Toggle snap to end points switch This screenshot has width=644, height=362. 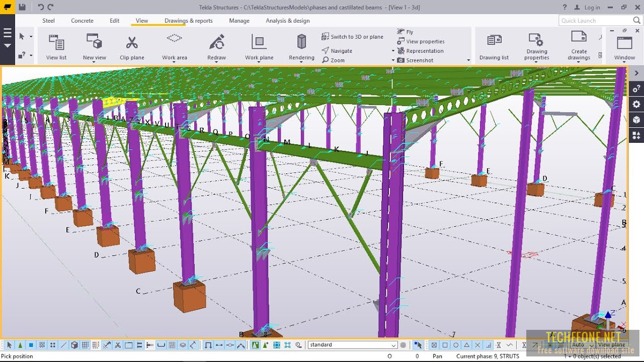coord(445,345)
